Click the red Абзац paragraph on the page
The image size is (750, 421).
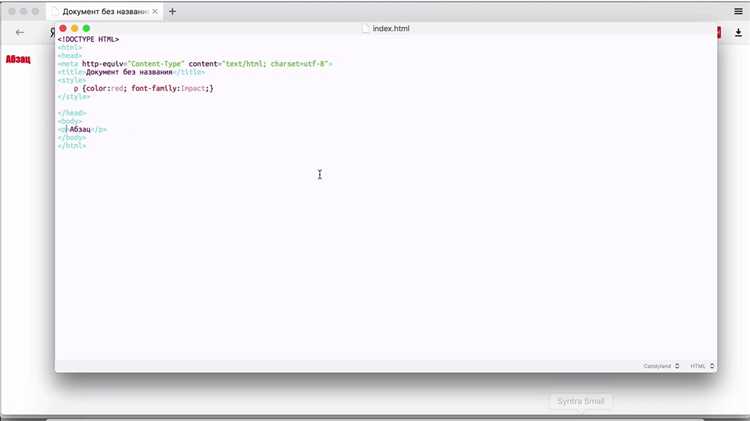tap(18, 59)
